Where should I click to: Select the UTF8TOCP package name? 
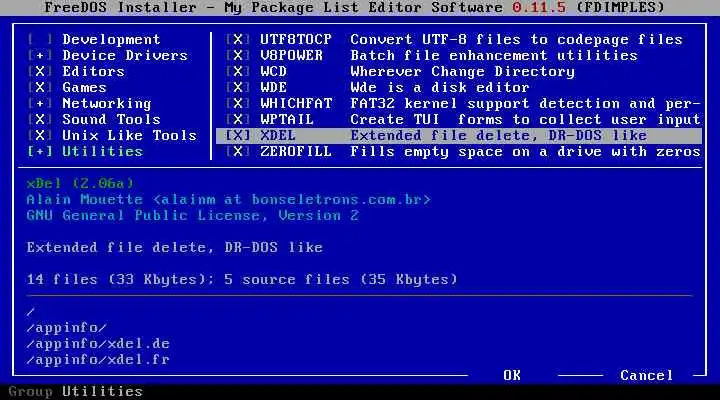click(x=296, y=39)
